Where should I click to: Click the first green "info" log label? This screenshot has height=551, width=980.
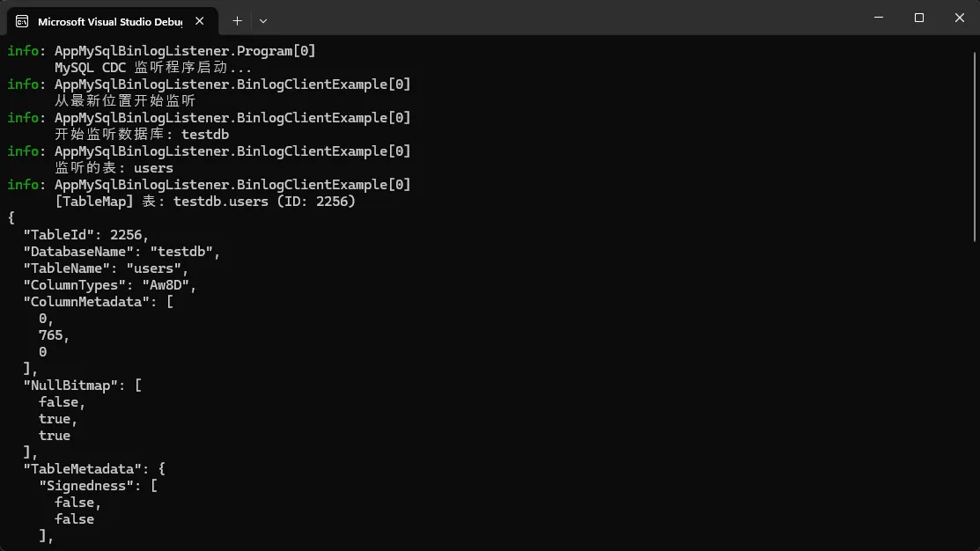23,51
